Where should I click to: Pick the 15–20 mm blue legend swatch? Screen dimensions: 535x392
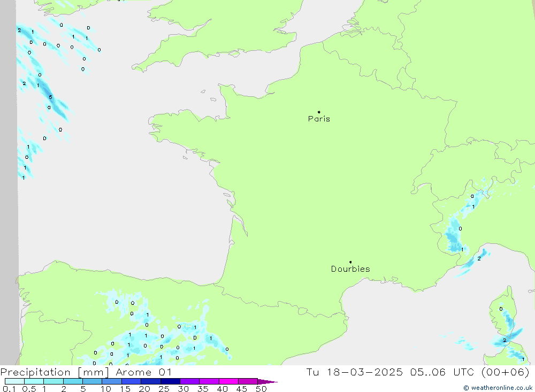[x=131, y=382]
